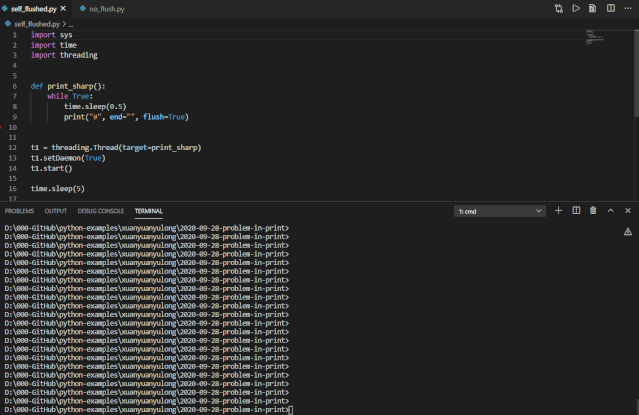
Task: Expand the breadcrumb ellipsis after self_flushed.py
Action: coord(71,23)
